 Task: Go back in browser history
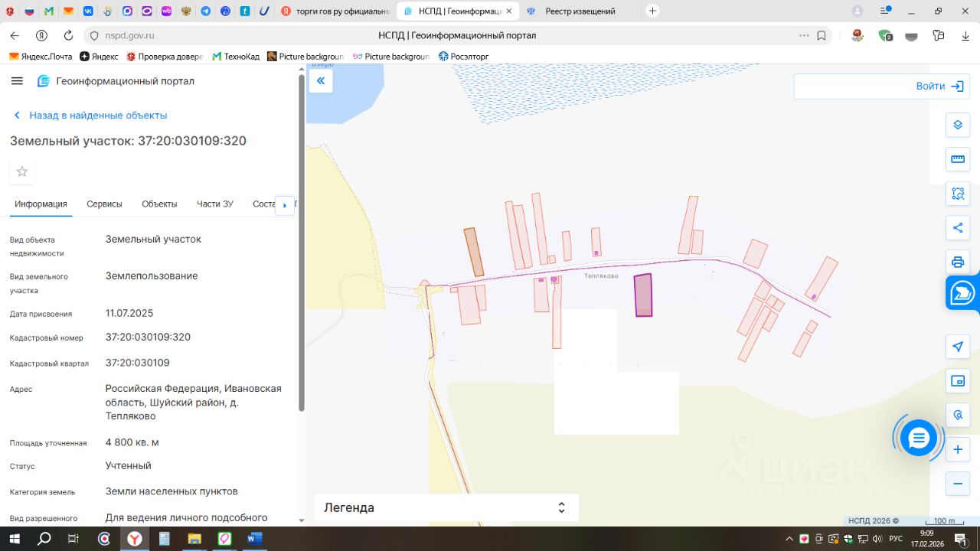[x=15, y=35]
